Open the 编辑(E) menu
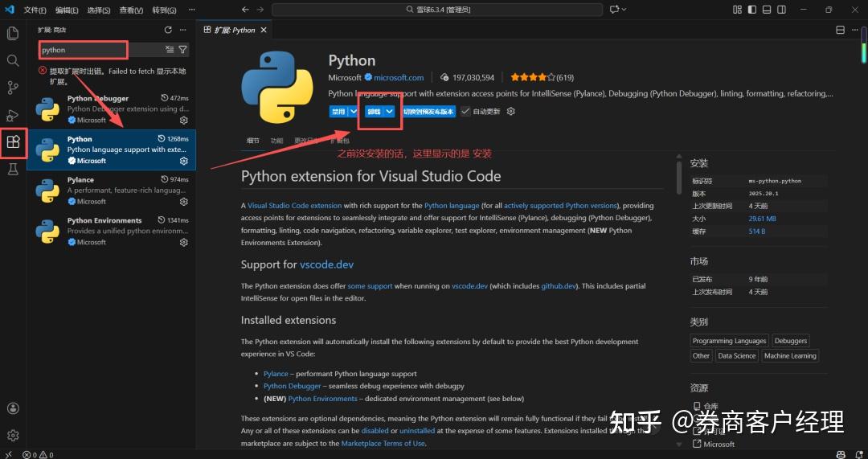This screenshot has width=868, height=459. tap(67, 10)
